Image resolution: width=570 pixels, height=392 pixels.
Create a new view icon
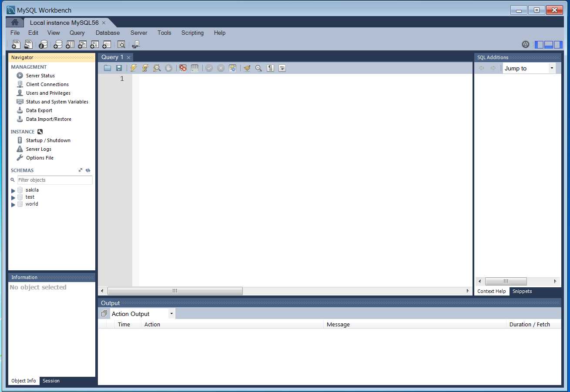[82, 44]
